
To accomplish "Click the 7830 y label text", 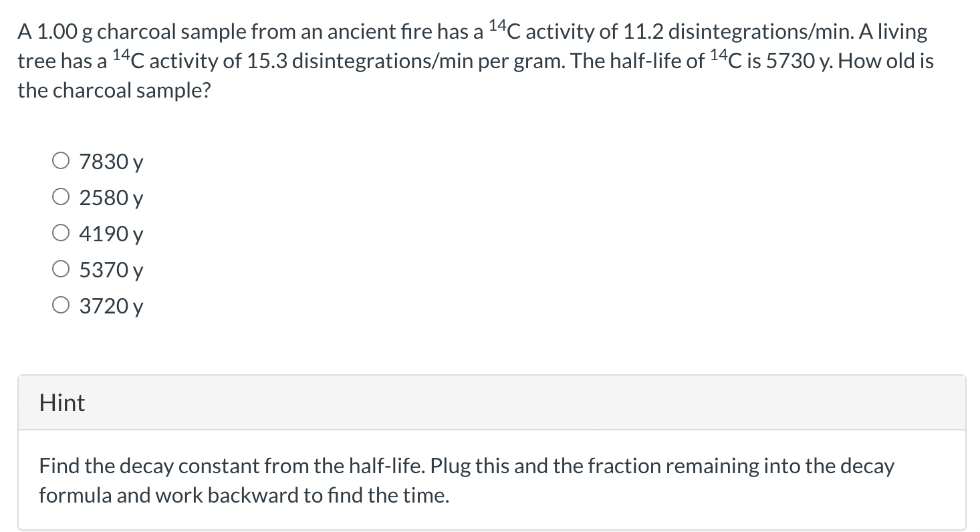I will pyautogui.click(x=110, y=161).
